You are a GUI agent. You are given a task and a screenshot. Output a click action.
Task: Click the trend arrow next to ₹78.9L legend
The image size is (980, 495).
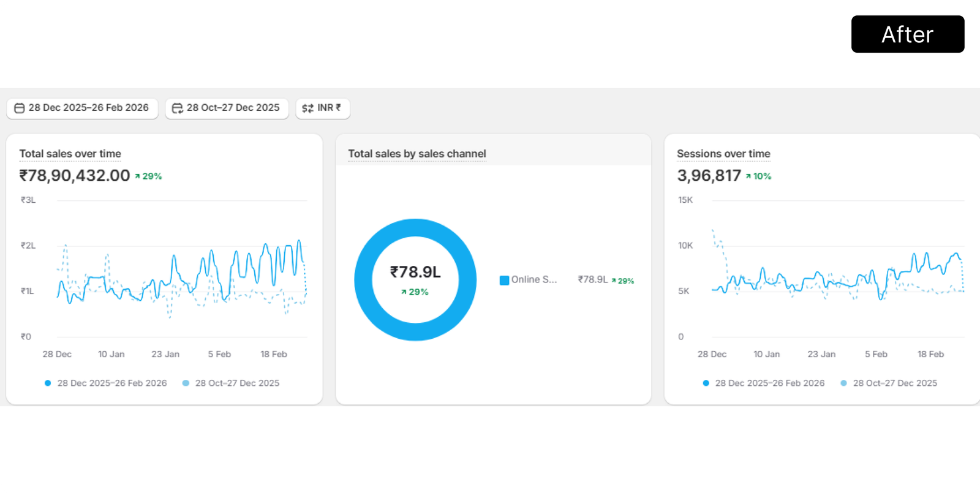click(614, 281)
